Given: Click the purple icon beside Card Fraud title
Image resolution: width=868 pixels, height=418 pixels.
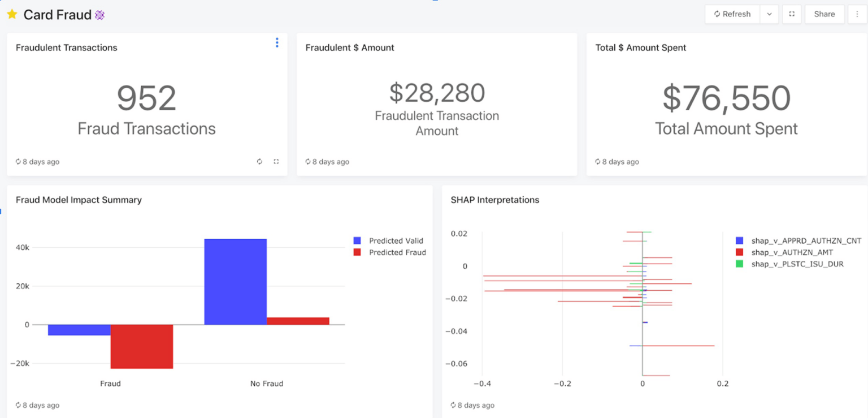Looking at the screenshot, I should [99, 15].
